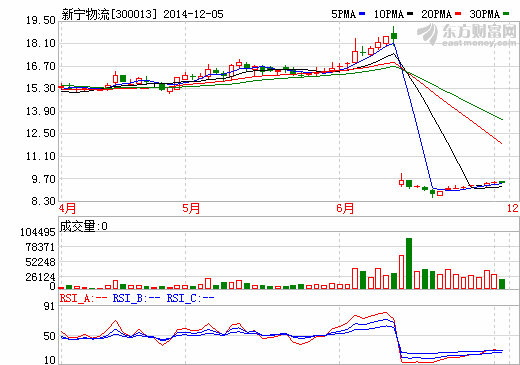Click the 6月 month axis label
520x365 pixels.
tap(345, 209)
